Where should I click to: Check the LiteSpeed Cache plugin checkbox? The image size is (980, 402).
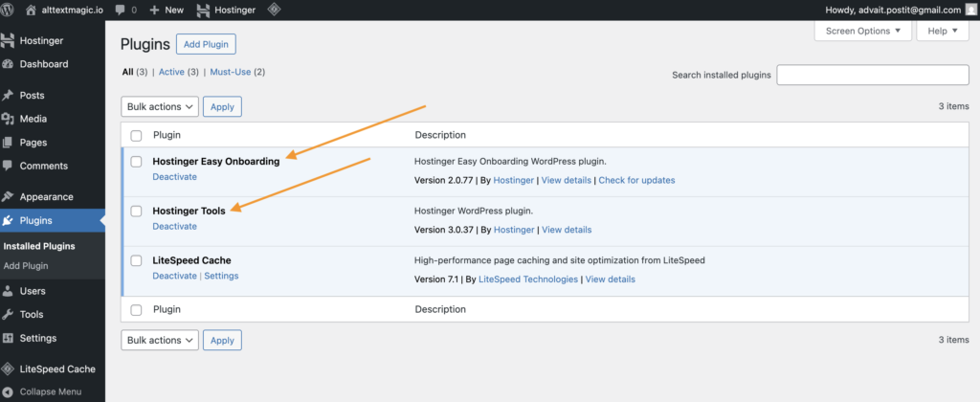tap(136, 260)
